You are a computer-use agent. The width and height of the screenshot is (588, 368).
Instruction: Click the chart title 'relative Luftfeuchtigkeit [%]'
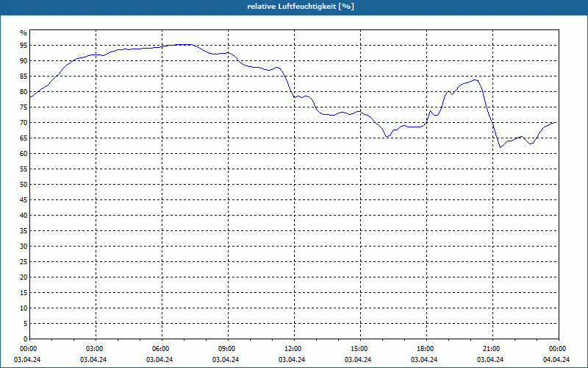click(x=301, y=7)
